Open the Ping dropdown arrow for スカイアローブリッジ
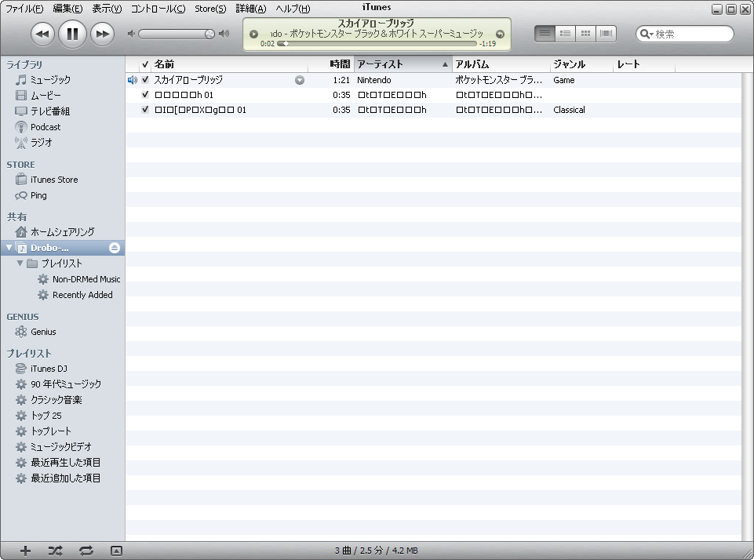The image size is (754, 560). click(x=300, y=80)
